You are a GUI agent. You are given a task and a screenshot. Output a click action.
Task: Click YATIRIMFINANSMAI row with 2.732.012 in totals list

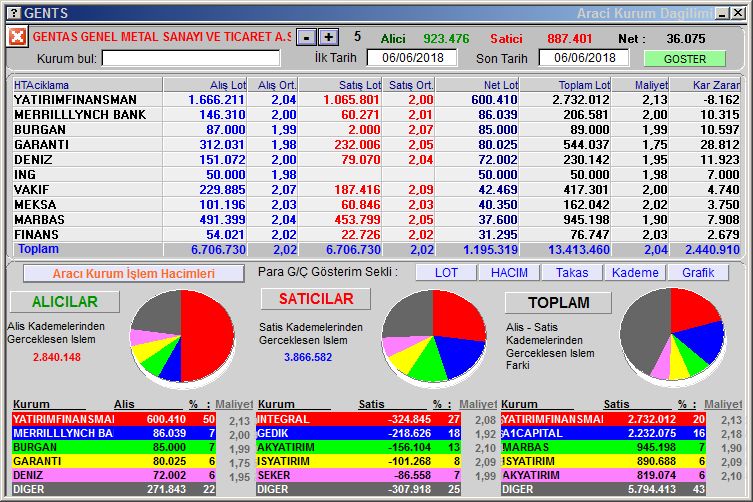coord(603,419)
